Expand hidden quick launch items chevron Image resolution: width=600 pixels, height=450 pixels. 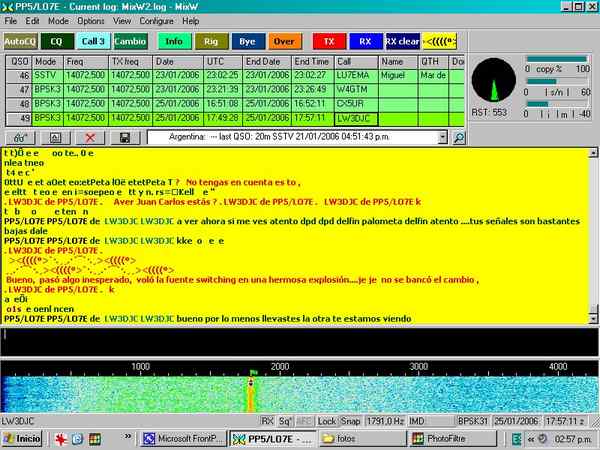(127, 436)
